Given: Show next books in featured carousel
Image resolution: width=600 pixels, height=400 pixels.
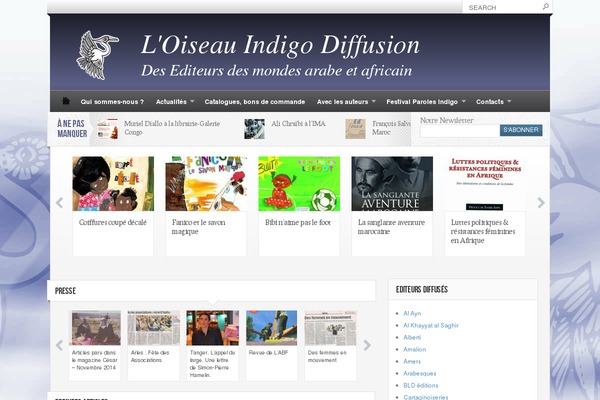Looking at the screenshot, I should point(541,202).
